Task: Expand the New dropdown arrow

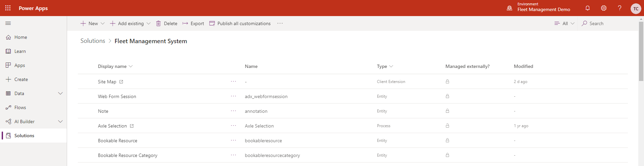Action: [103, 23]
